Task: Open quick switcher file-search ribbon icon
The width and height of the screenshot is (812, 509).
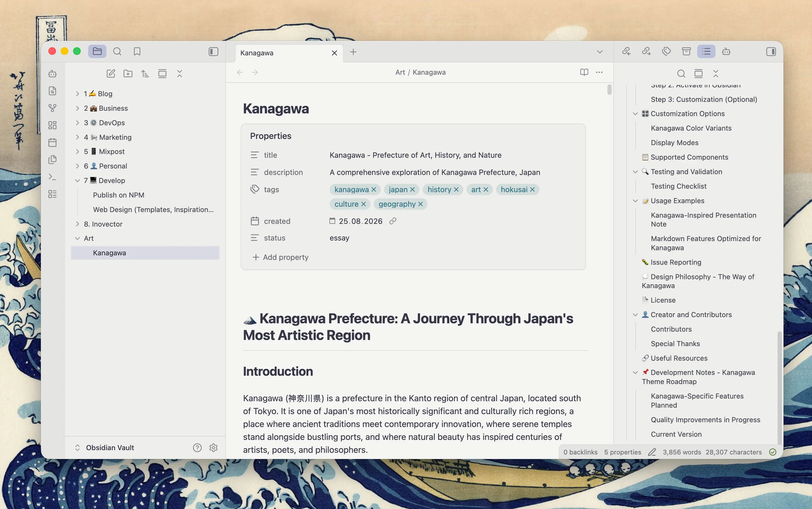Action: (52, 91)
